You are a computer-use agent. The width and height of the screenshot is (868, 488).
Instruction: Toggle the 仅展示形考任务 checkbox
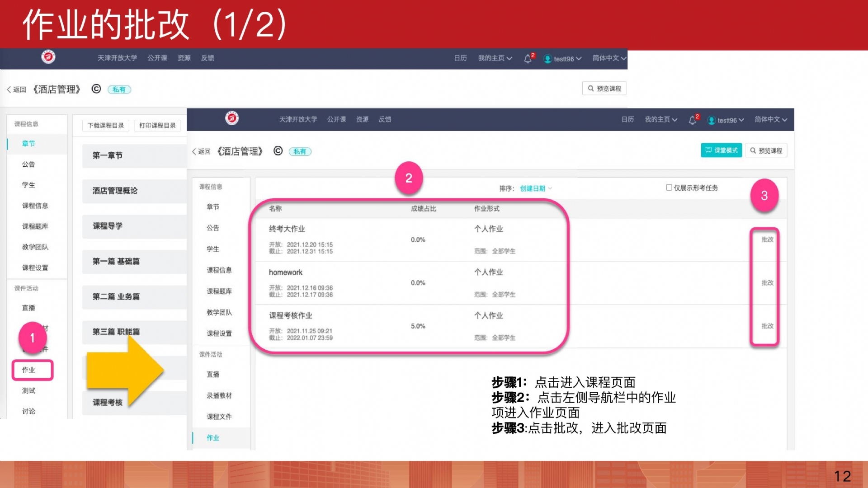point(669,188)
